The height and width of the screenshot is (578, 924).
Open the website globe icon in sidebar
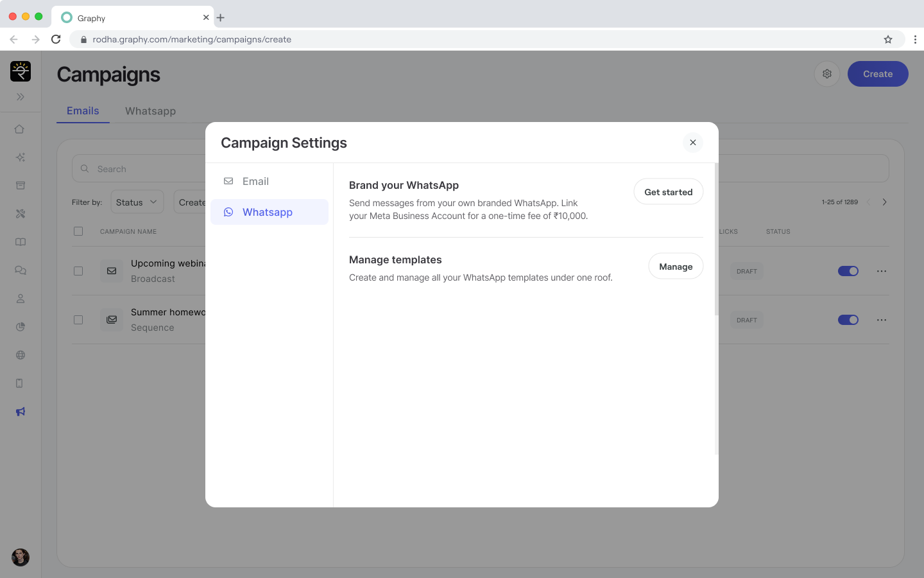point(21,355)
